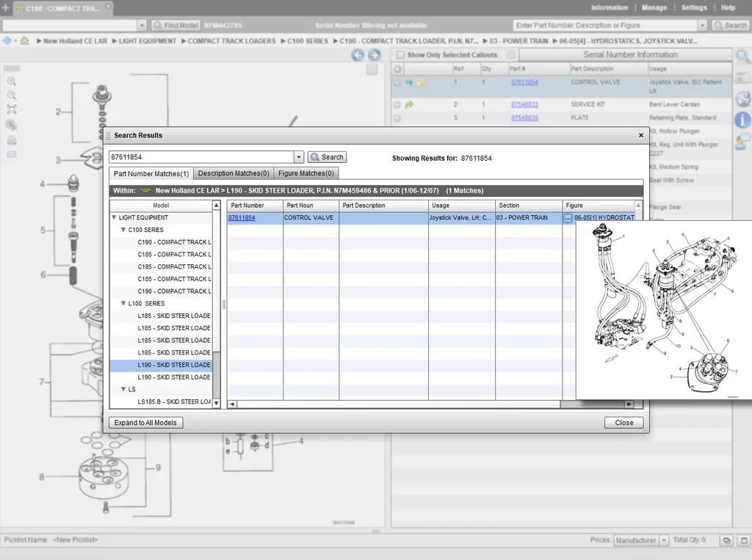Select the round marker on the SERVICE KIT row

click(397, 104)
